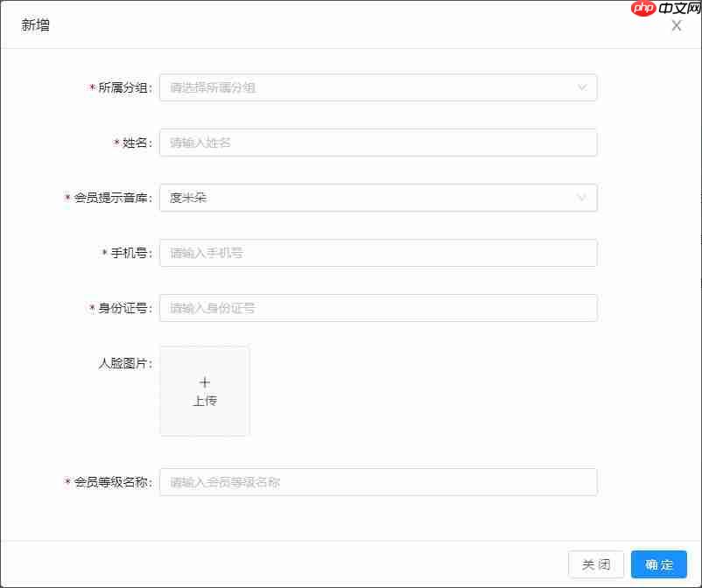Image resolution: width=702 pixels, height=588 pixels.
Task: Click the upload plus icon for face image
Action: (x=205, y=381)
